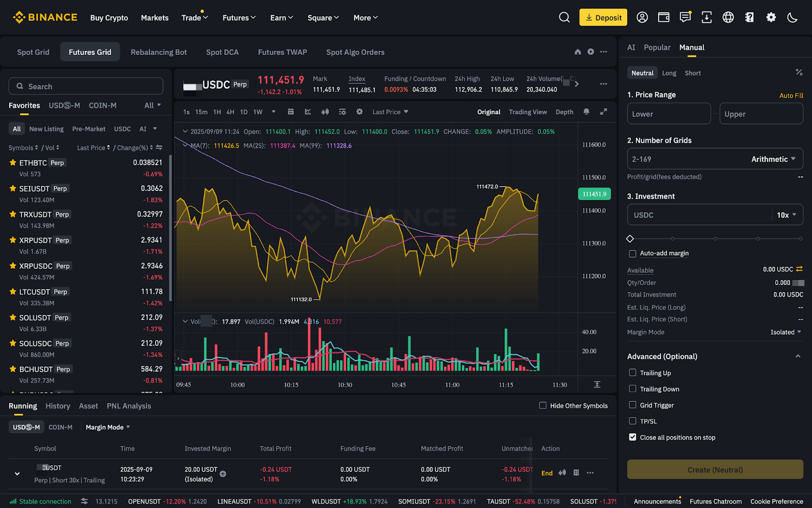Switch chart to candlestick style icon
Viewport: 812px width, 508px height.
coord(325,112)
